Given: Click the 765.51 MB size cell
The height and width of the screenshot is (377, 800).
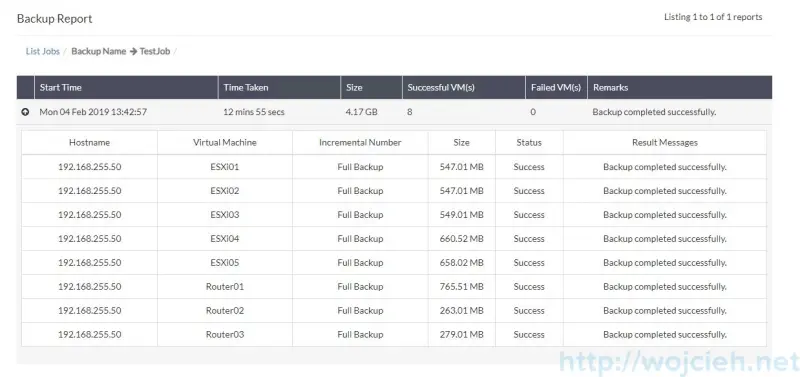Looking at the screenshot, I should click(x=462, y=287).
